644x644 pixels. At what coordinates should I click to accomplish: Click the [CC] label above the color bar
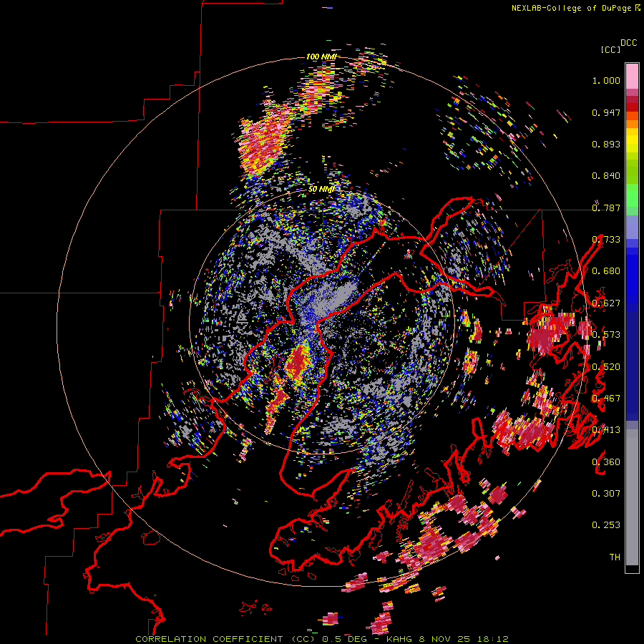pos(610,49)
